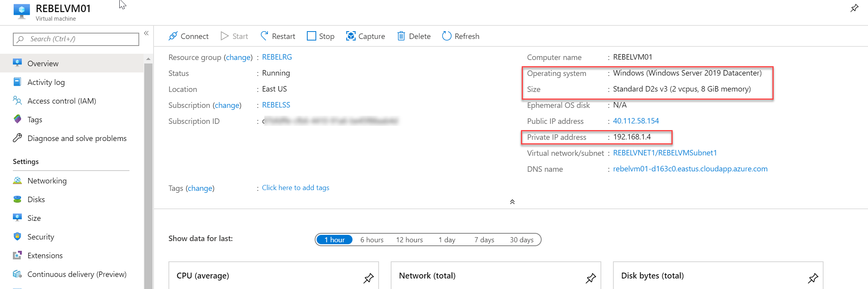Pin the Network (total) chart
The width and height of the screenshot is (868, 289).
pyautogui.click(x=591, y=278)
